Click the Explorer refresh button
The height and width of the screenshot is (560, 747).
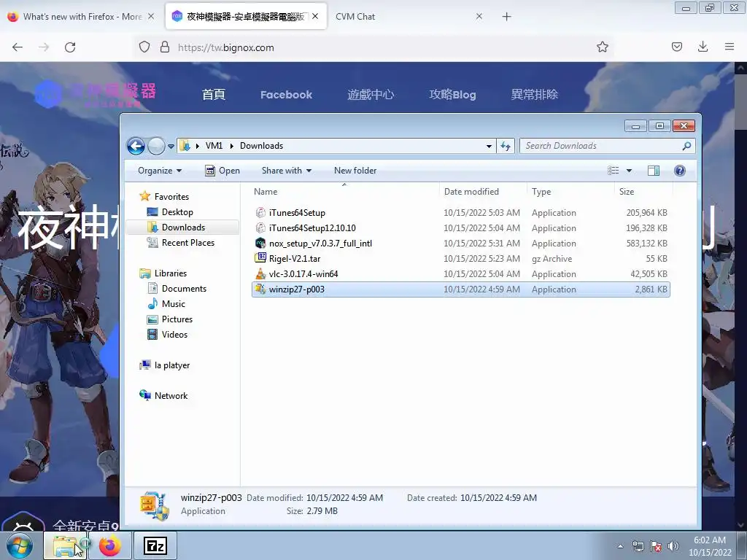click(x=506, y=146)
